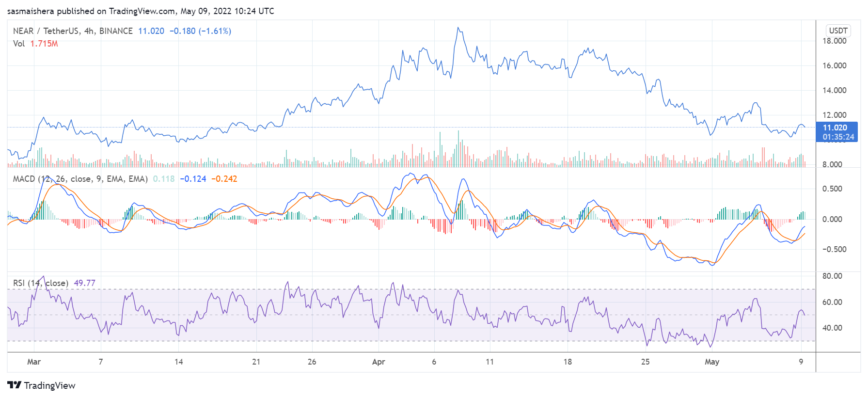Click the NEAR / TetherUS symbol title
The height and width of the screenshot is (398, 868).
(x=73, y=31)
